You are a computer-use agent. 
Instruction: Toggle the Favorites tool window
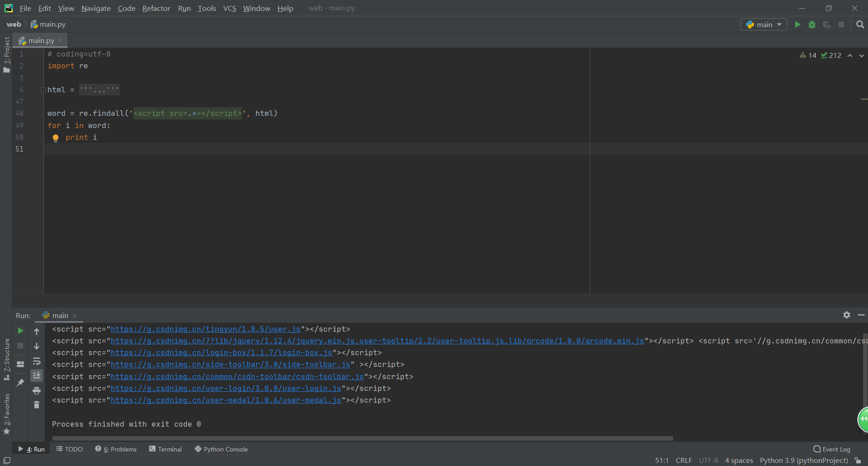click(x=6, y=414)
